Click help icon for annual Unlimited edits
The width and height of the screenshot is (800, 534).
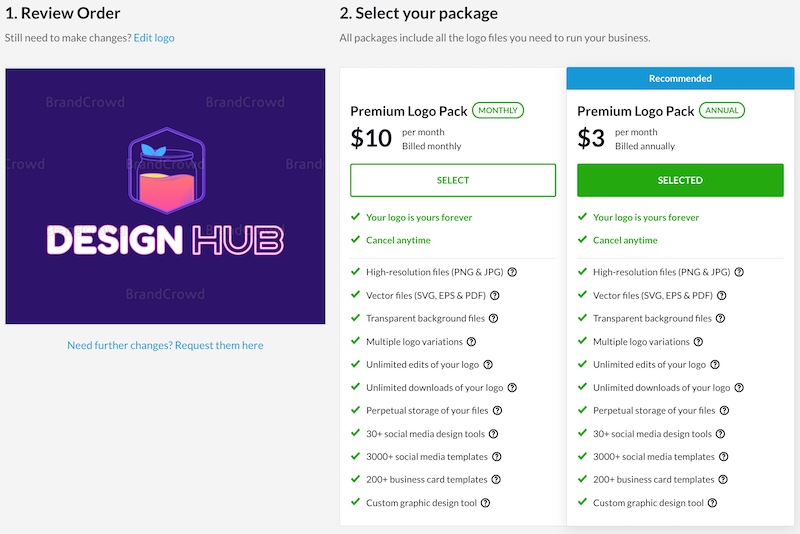coord(714,365)
